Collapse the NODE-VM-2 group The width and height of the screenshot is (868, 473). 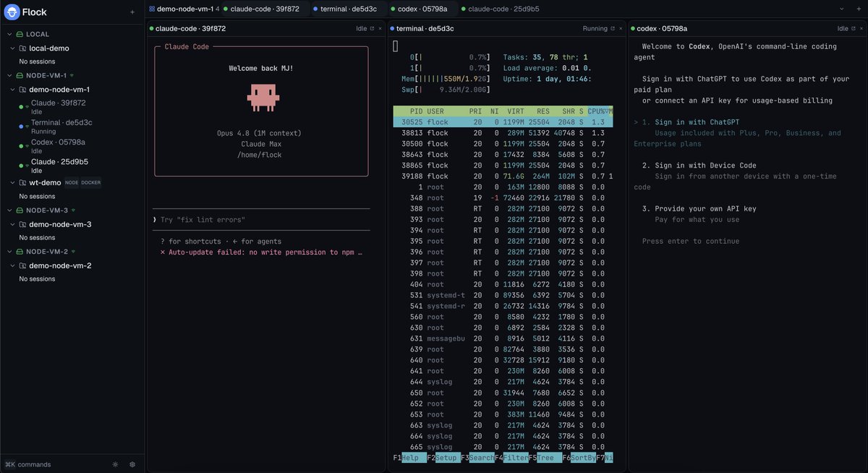click(9, 251)
